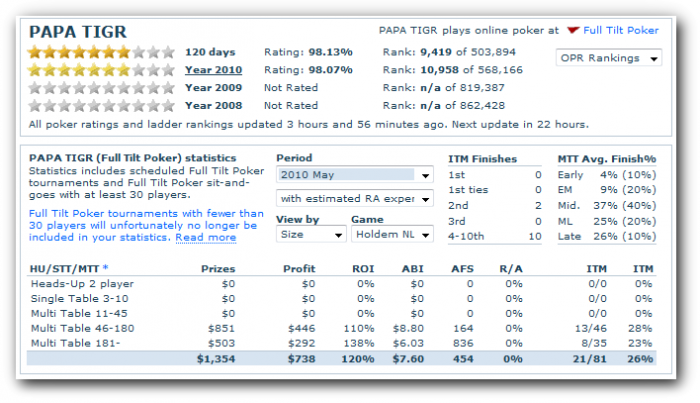The image size is (700, 403).
Task: Click the 21/81 total ITM value
Action: pyautogui.click(x=589, y=359)
